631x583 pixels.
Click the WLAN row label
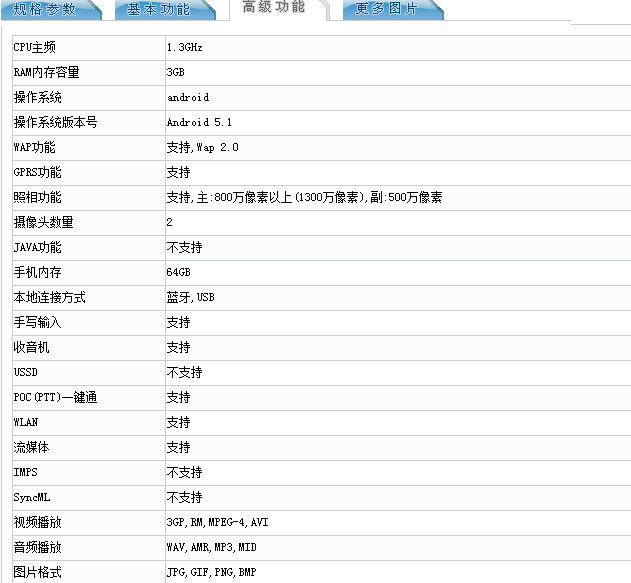pyautogui.click(x=26, y=422)
